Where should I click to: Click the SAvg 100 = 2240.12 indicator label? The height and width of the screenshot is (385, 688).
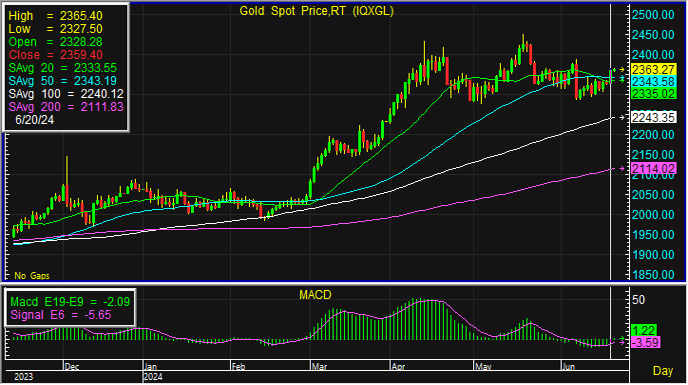coord(66,94)
